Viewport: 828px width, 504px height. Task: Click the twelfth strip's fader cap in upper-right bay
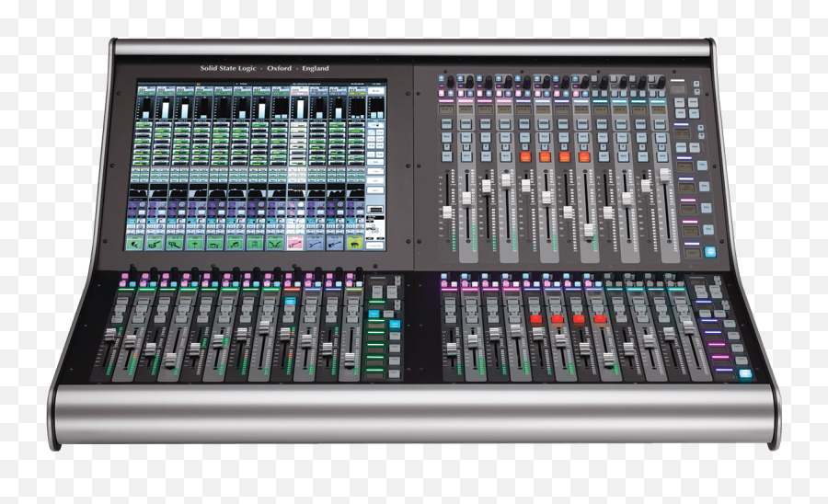point(665,175)
